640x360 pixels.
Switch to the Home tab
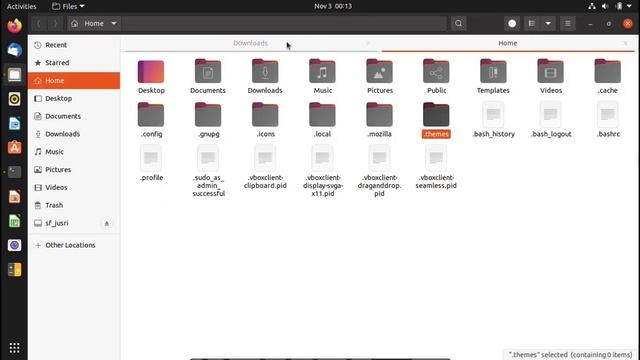(x=507, y=43)
